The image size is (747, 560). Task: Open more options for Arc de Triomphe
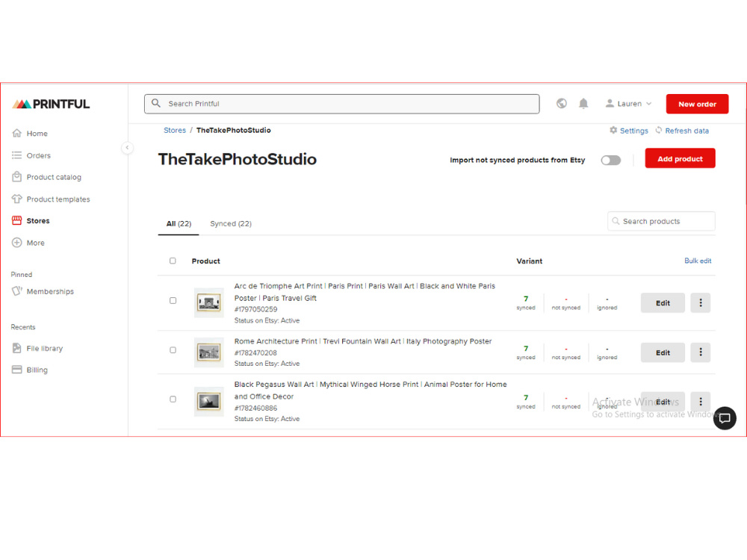[701, 303]
